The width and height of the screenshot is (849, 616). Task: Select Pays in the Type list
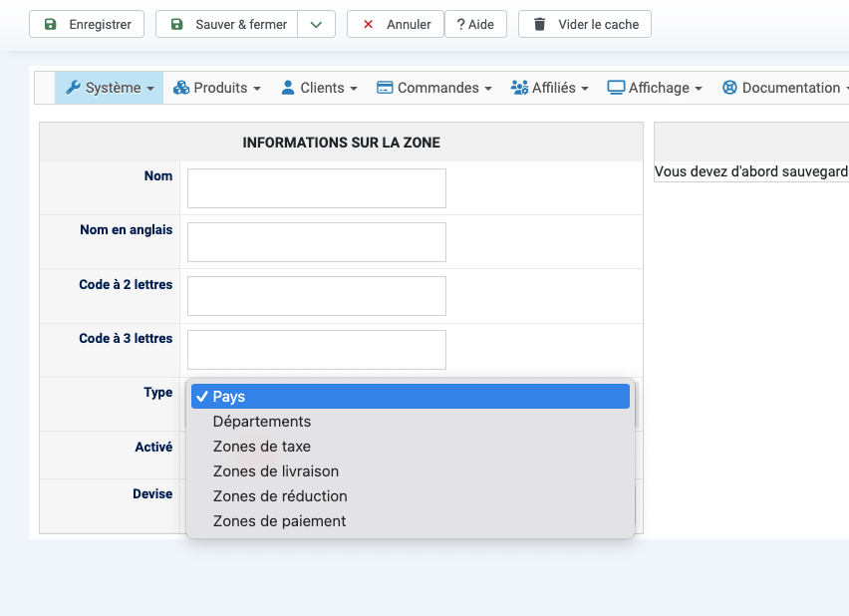pyautogui.click(x=411, y=396)
